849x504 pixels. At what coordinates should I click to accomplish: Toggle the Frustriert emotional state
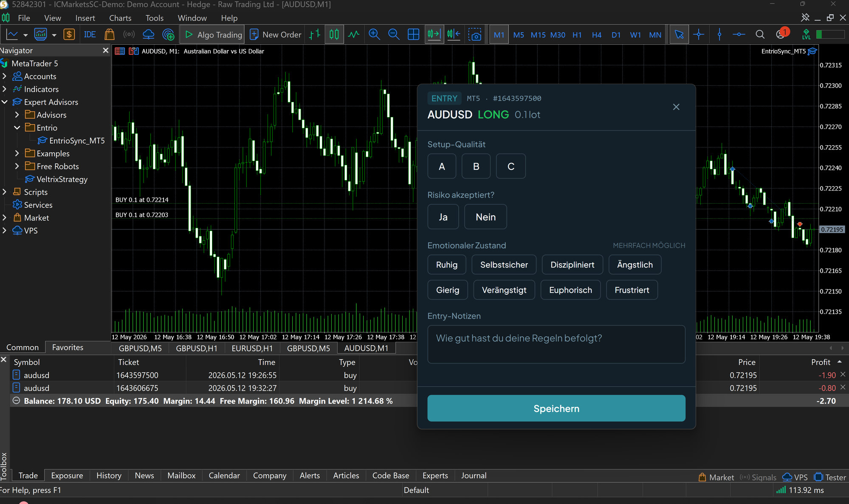click(632, 290)
